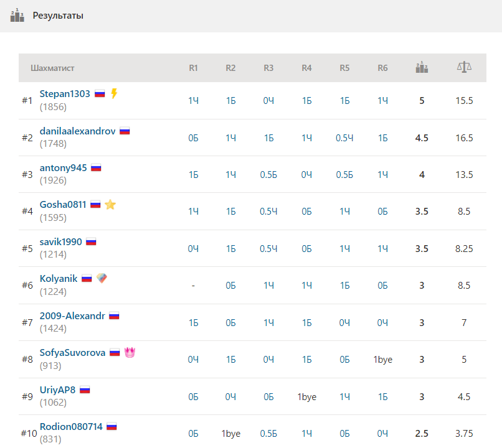Open 2009-Alexandr player profile
This screenshot has height=448, width=502.
(x=72, y=315)
